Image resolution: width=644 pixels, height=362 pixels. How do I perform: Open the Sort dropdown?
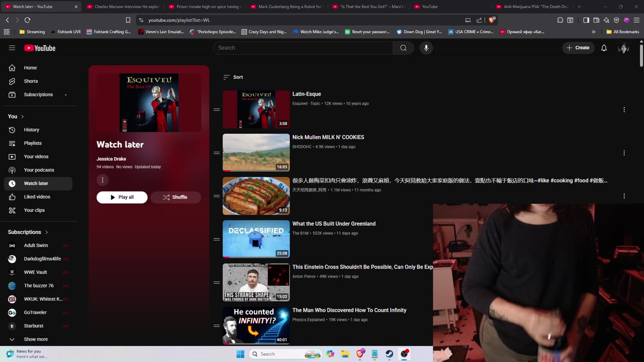click(233, 77)
